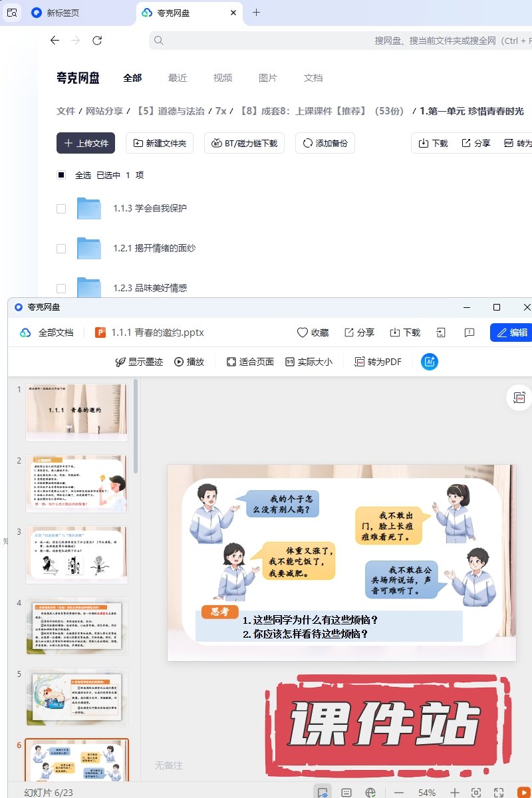
Task: Switch to the 视频 tab
Action: 223,78
